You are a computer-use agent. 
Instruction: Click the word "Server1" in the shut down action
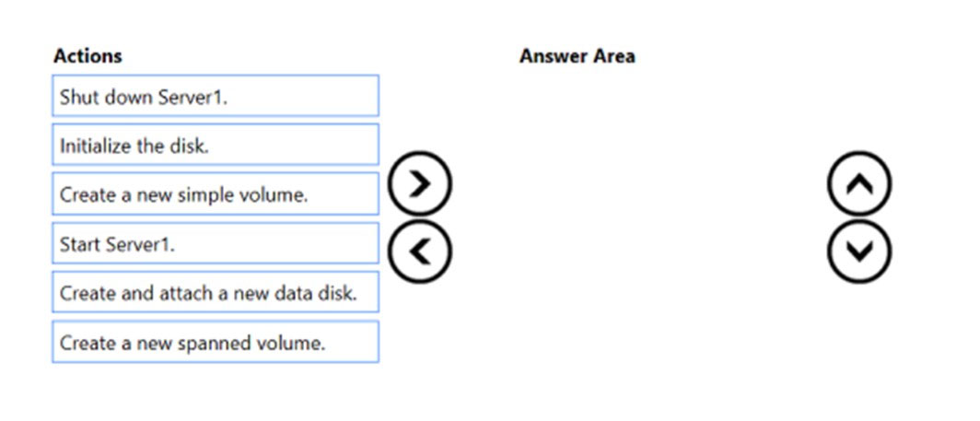click(x=196, y=96)
